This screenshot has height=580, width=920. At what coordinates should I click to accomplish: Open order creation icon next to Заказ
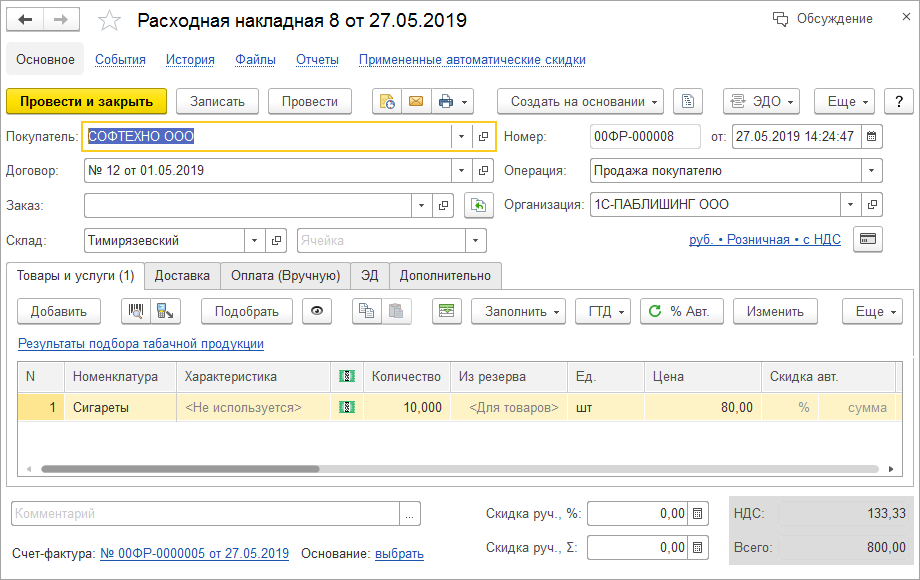click(x=478, y=206)
